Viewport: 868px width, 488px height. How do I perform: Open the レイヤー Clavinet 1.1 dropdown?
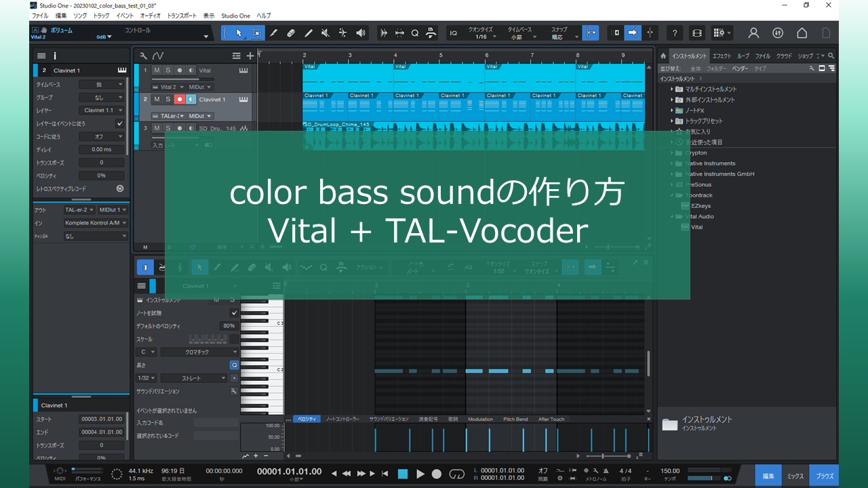pos(102,110)
